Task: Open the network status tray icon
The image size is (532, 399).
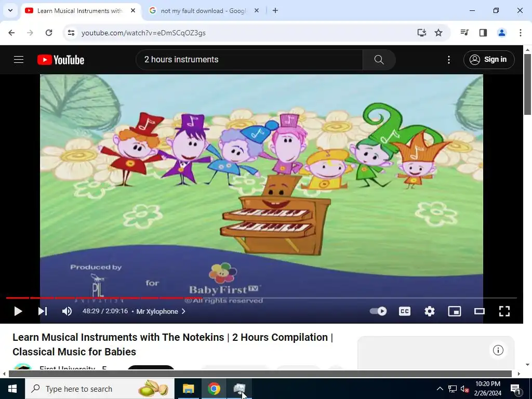Action: (x=453, y=389)
